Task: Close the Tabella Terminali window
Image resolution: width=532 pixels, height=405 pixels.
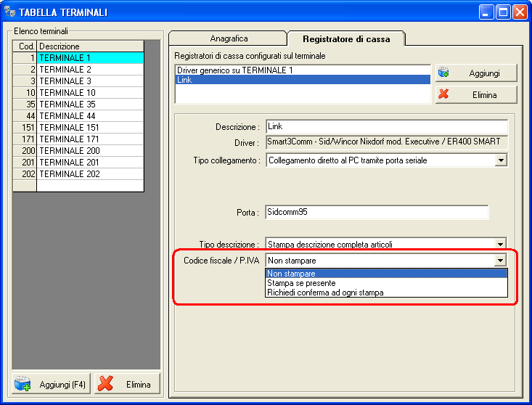Action: 520,12
